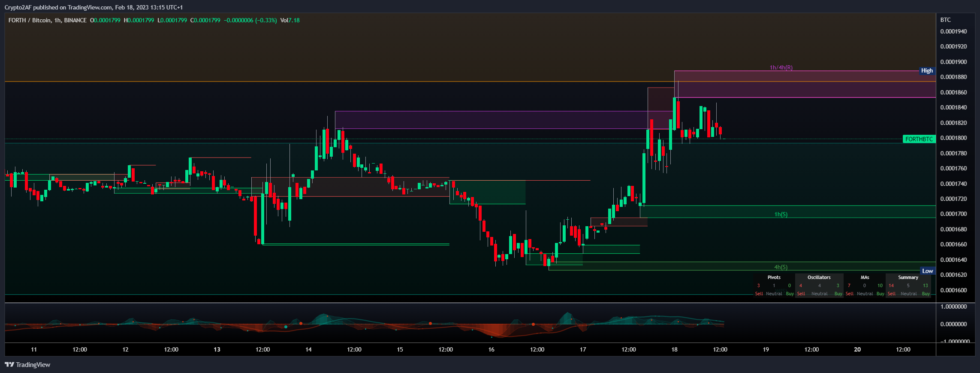Click the MAs column header

(865, 277)
